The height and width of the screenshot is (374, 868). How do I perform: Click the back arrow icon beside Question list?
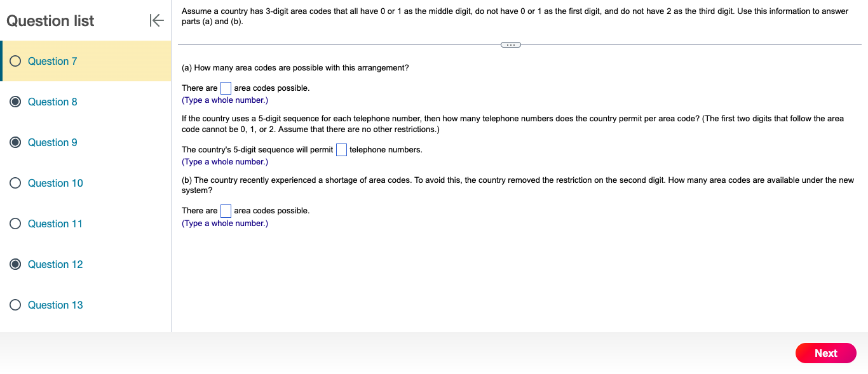click(156, 20)
